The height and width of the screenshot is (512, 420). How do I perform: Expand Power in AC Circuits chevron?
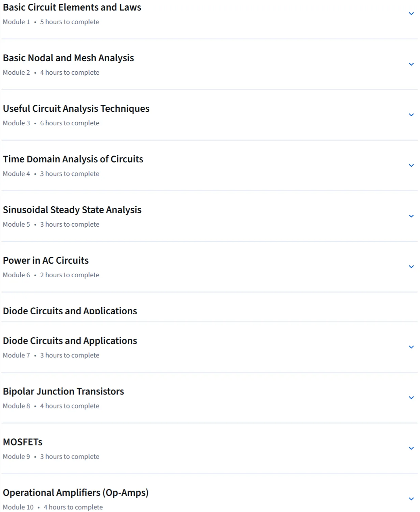(411, 267)
